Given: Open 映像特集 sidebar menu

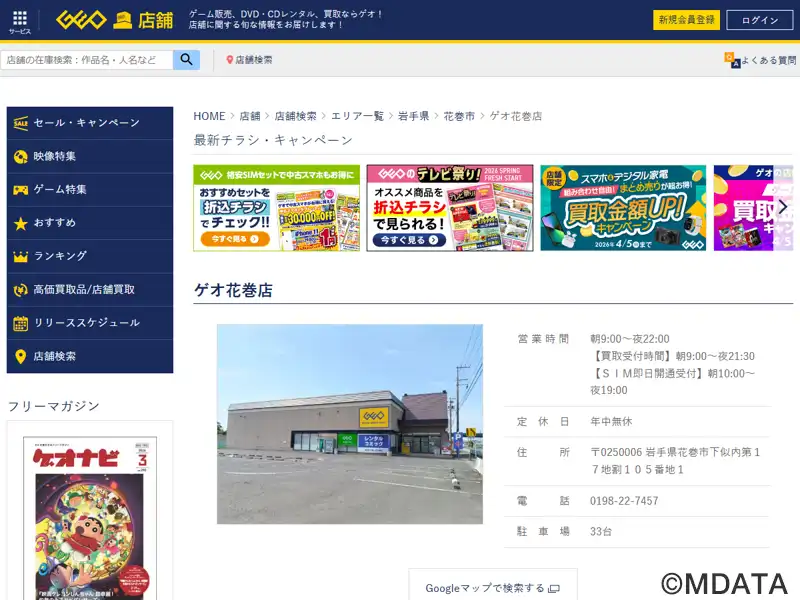Looking at the screenshot, I should [x=90, y=157].
